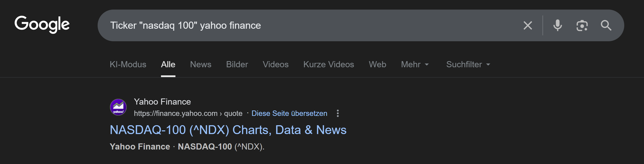Click the Google logo

pos(42,24)
